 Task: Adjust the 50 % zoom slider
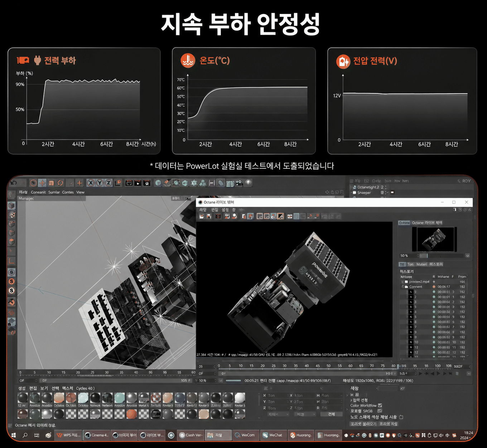[442, 256]
